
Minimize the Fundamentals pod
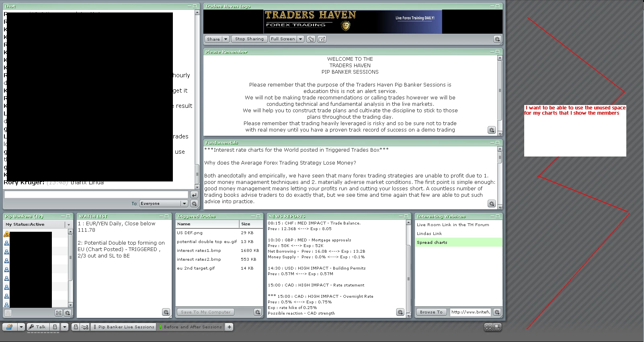492,142
